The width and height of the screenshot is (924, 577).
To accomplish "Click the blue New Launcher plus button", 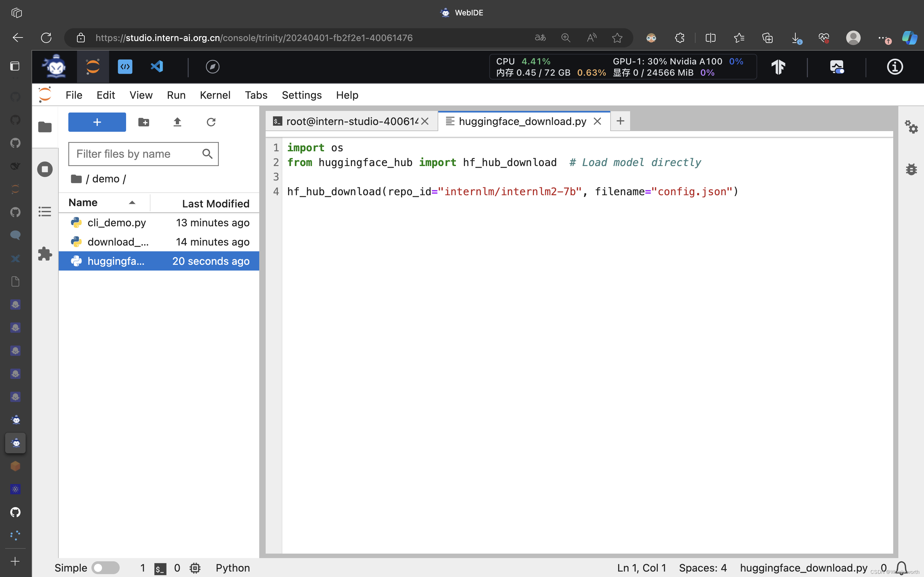I will pyautogui.click(x=97, y=122).
